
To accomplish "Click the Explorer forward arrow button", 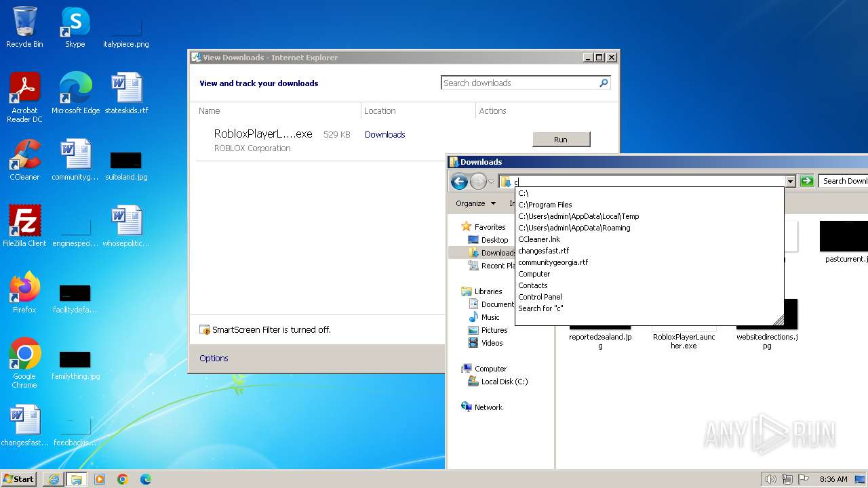I will (478, 181).
